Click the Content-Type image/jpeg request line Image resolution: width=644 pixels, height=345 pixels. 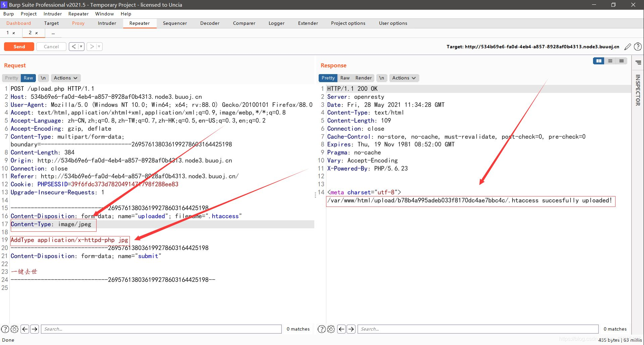click(51, 224)
